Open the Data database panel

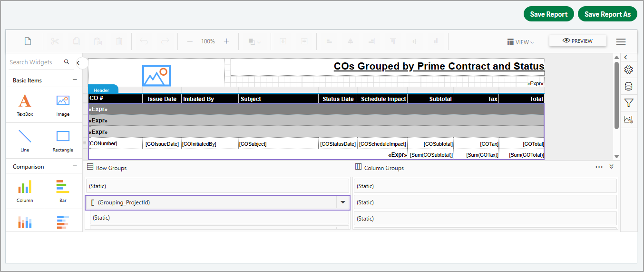(628, 86)
